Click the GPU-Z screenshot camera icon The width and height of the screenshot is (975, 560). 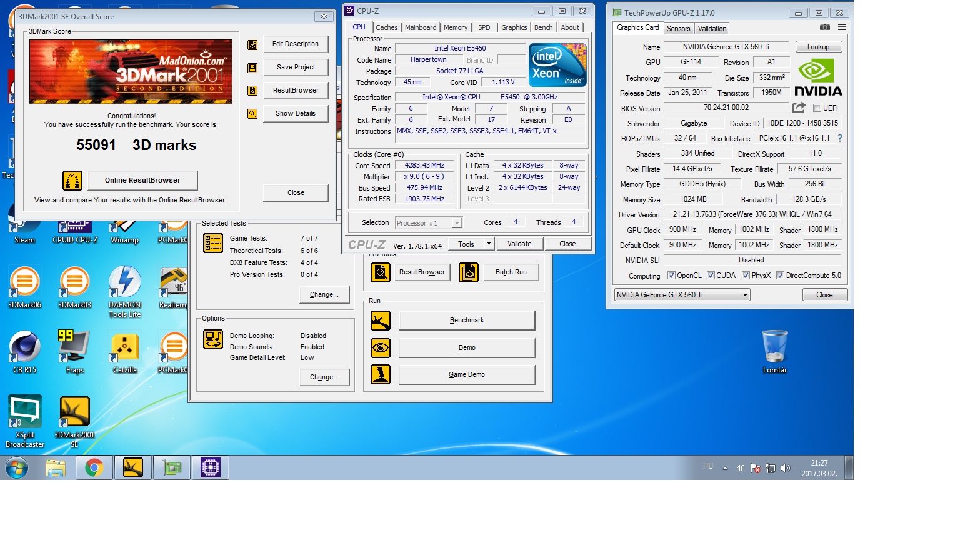point(825,27)
